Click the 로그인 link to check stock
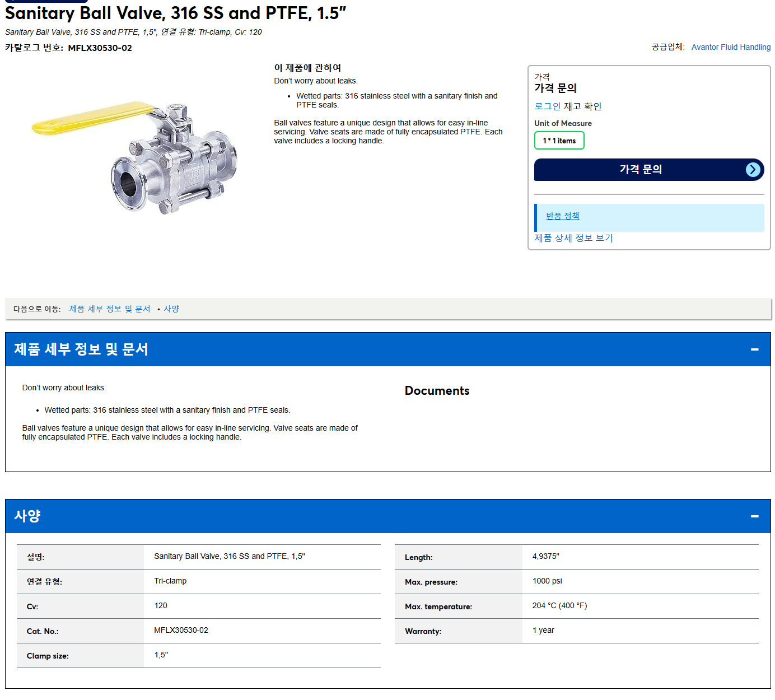Screen dimensions: 775x700 (x=547, y=106)
